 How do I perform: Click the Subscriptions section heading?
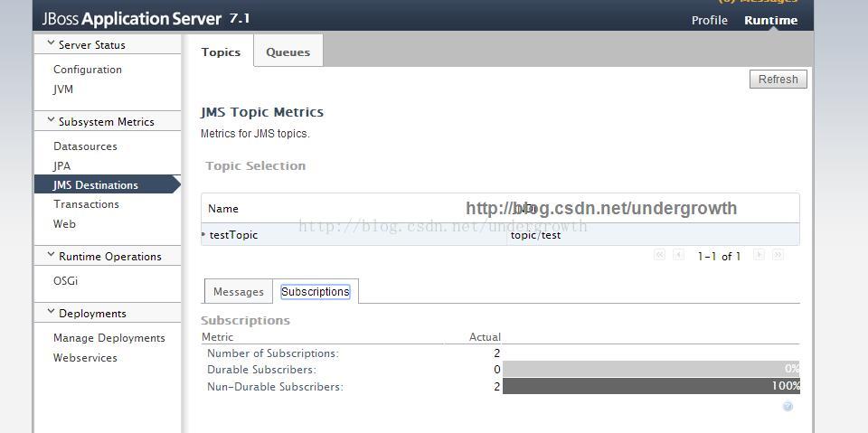tap(245, 321)
